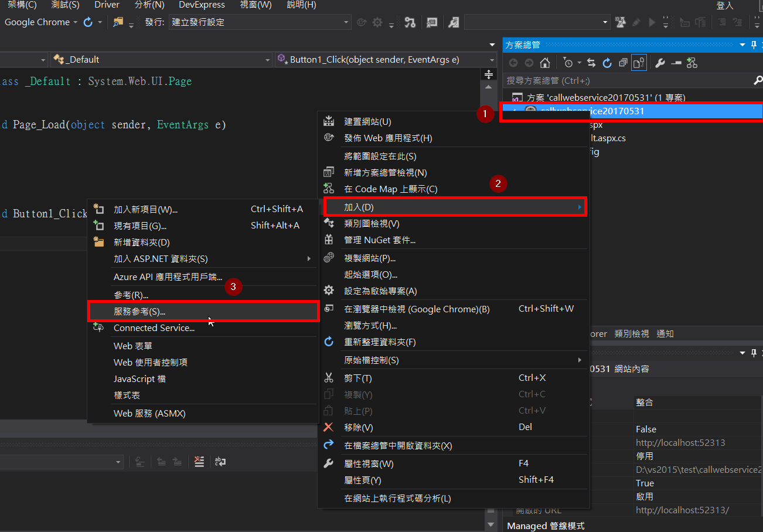Open the 說明(H) menu in menu bar
763x532 pixels.
302,5
